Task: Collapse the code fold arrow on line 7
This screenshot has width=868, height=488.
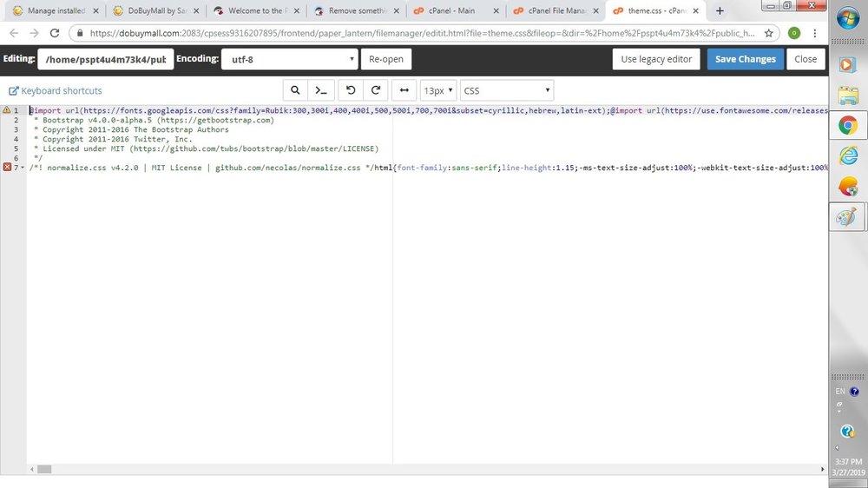Action: coord(23,168)
